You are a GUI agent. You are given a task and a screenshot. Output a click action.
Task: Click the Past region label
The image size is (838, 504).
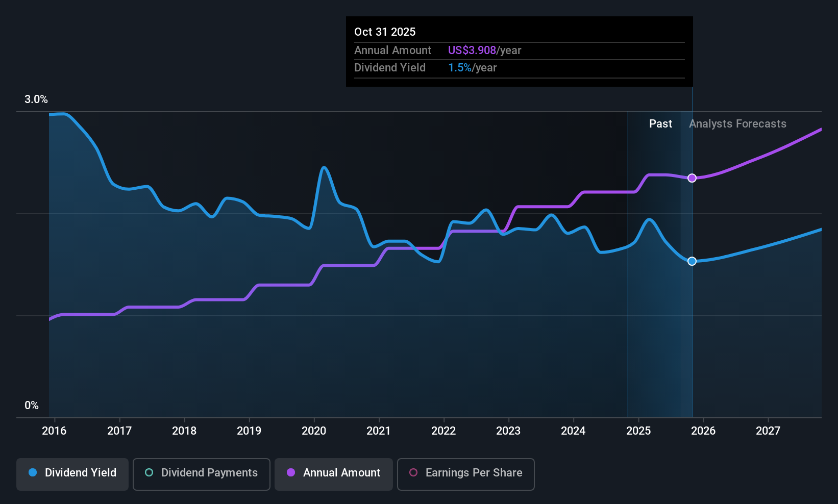coord(660,123)
